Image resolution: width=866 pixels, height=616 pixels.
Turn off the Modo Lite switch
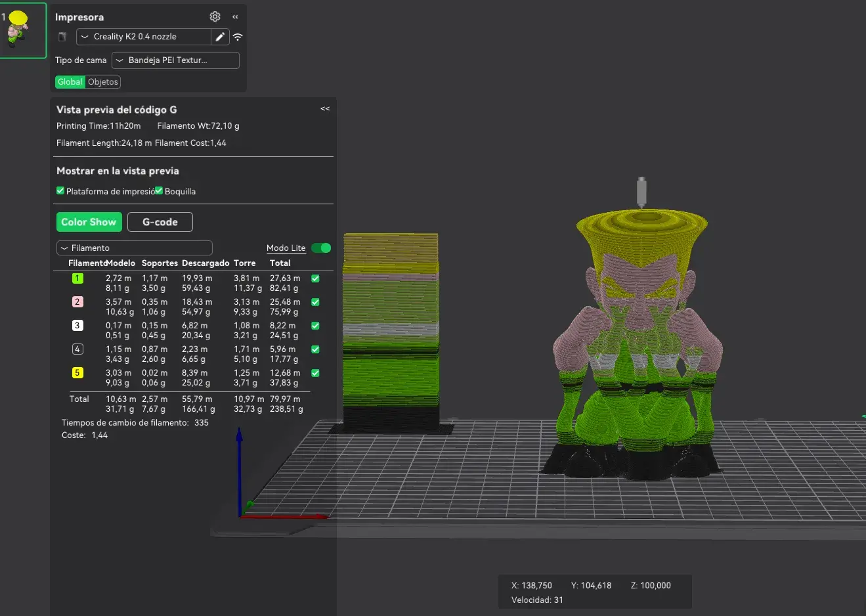pos(321,248)
